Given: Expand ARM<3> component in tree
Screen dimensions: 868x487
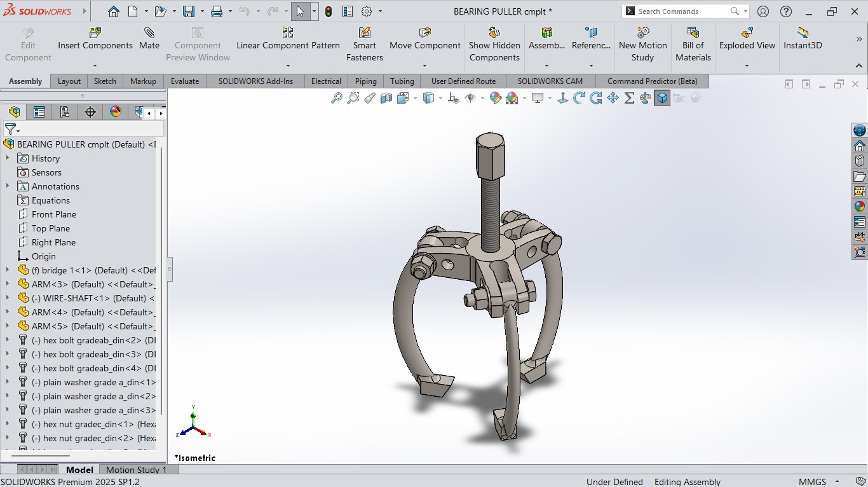Looking at the screenshot, I should [8, 284].
